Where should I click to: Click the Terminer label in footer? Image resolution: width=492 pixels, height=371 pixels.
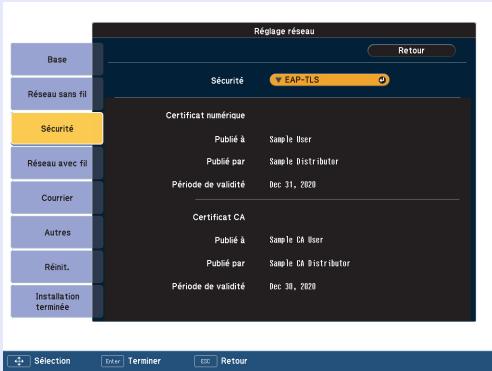(x=144, y=361)
